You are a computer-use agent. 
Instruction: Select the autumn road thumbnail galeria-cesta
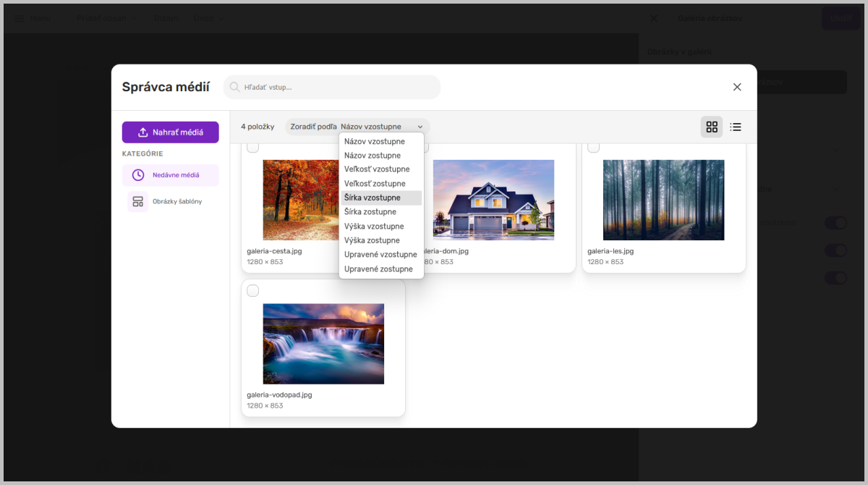(x=301, y=200)
